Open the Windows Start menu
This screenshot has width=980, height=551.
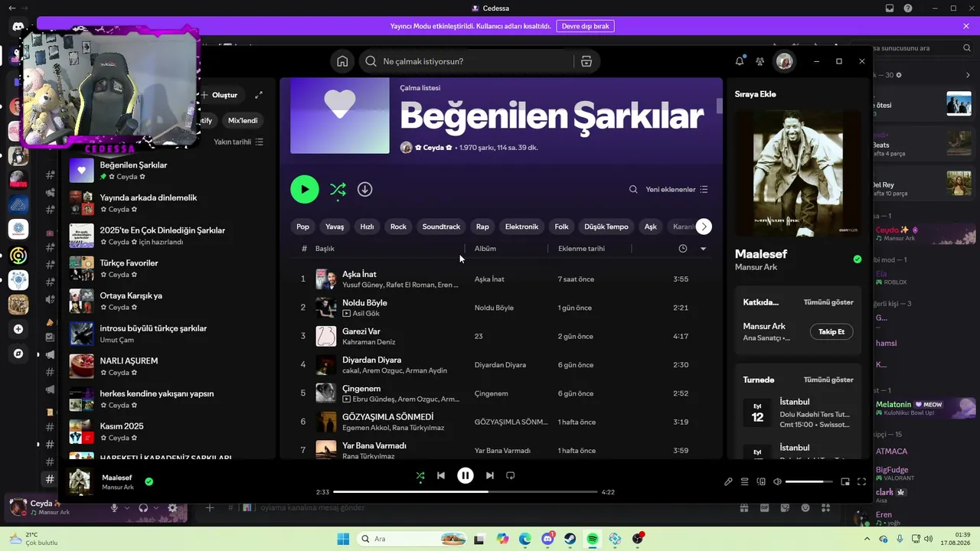point(342,539)
